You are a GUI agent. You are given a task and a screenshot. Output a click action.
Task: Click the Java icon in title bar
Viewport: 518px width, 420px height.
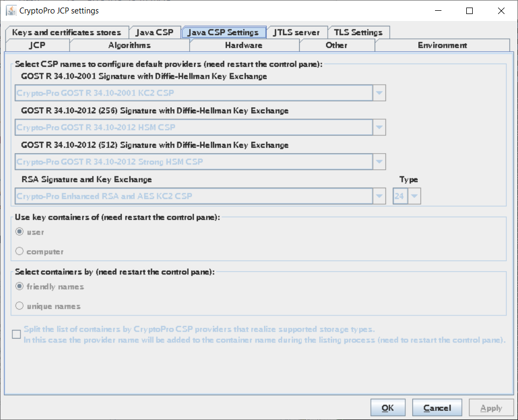click(11, 11)
